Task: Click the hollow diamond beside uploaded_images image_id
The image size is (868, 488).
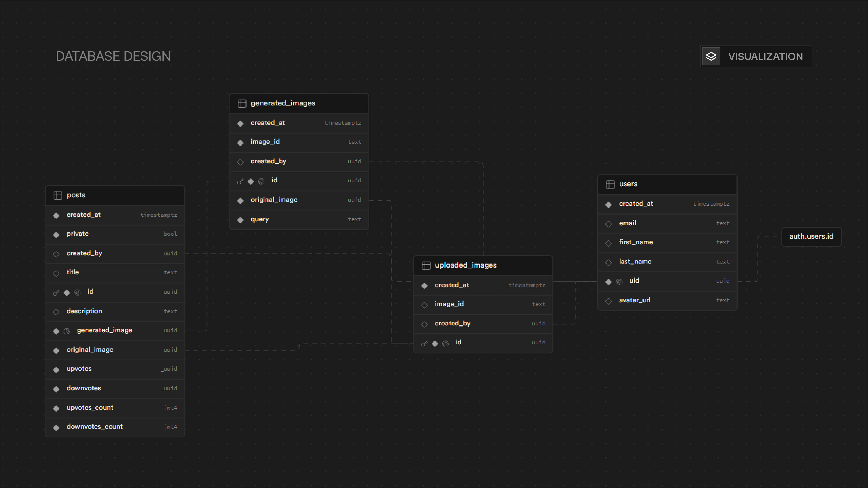Action: pyautogui.click(x=425, y=305)
